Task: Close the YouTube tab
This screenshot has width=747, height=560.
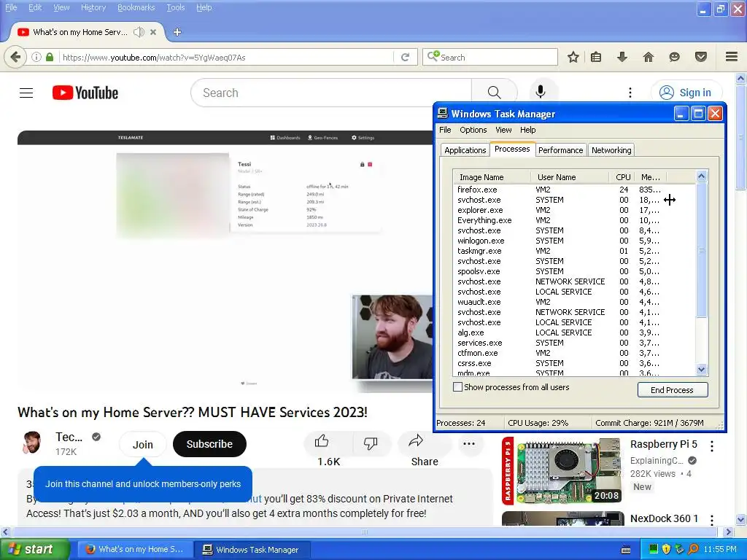Action: pos(153,32)
